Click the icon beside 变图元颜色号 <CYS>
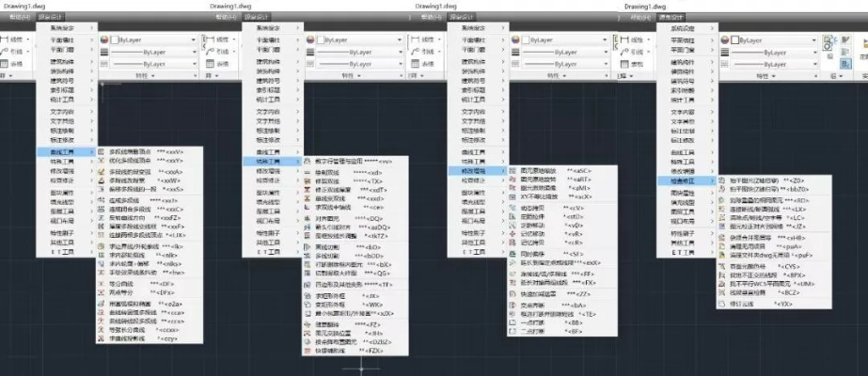This screenshot has width=868, height=376. coord(719,266)
